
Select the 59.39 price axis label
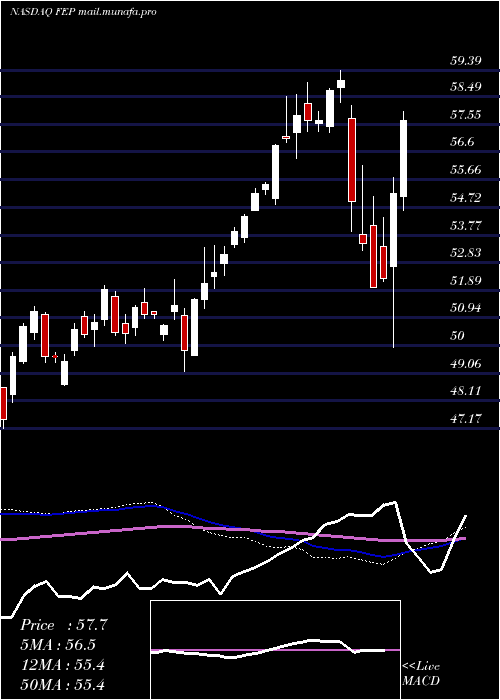point(465,61)
